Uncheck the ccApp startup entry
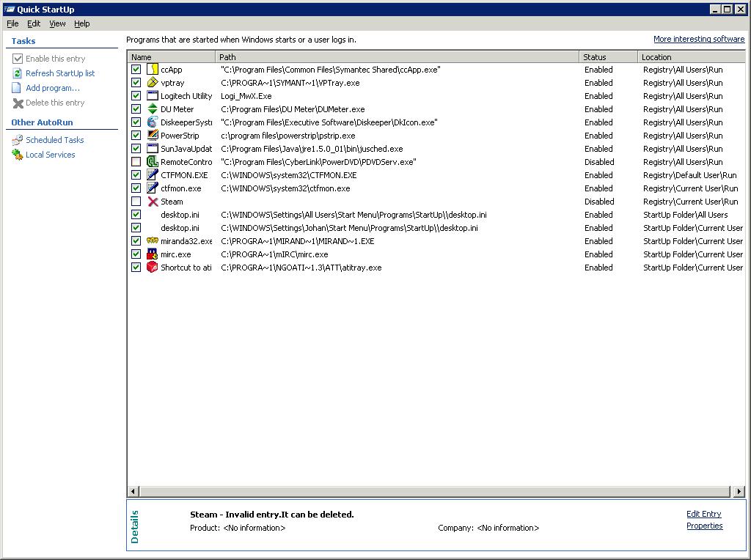Screen dimensions: 751x560 [x=136, y=70]
